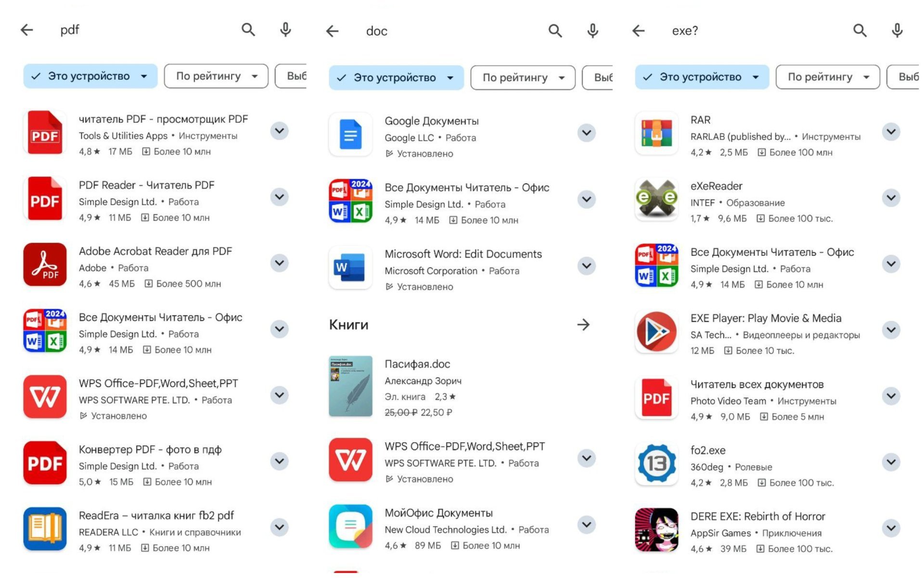Open По рейтингу dropdown in the exe? panel
Screen dimensions: 924x578
tap(828, 77)
